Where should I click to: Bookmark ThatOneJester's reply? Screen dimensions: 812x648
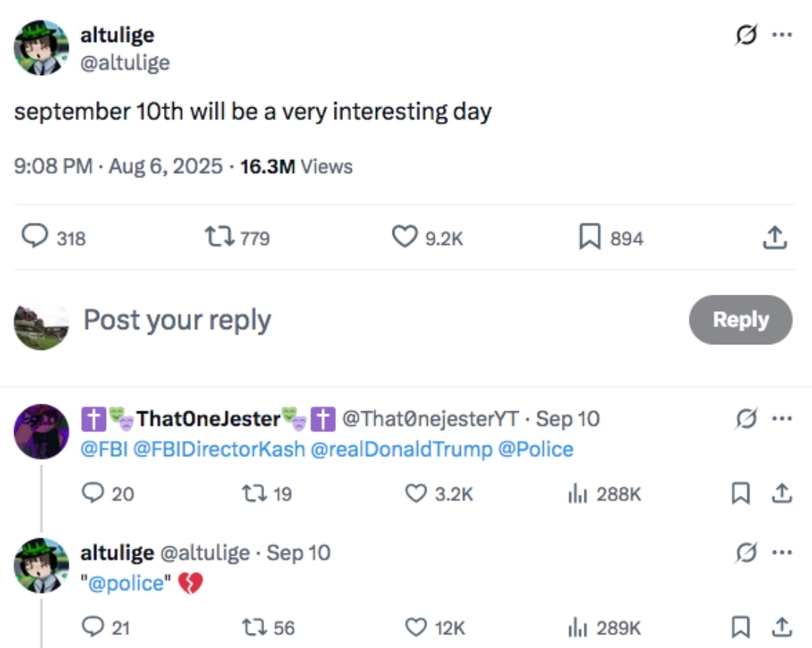741,494
